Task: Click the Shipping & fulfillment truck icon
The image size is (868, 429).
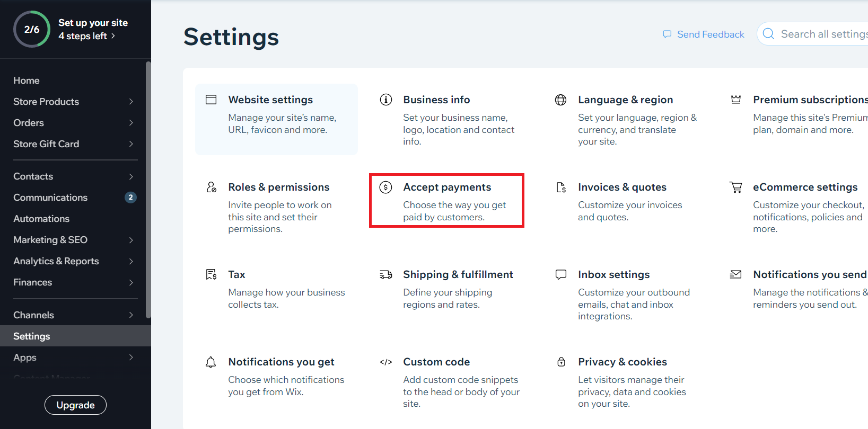Action: [x=386, y=274]
